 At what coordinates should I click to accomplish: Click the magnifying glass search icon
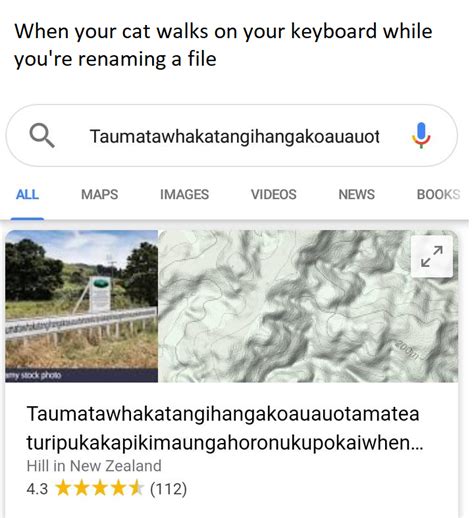tap(42, 135)
